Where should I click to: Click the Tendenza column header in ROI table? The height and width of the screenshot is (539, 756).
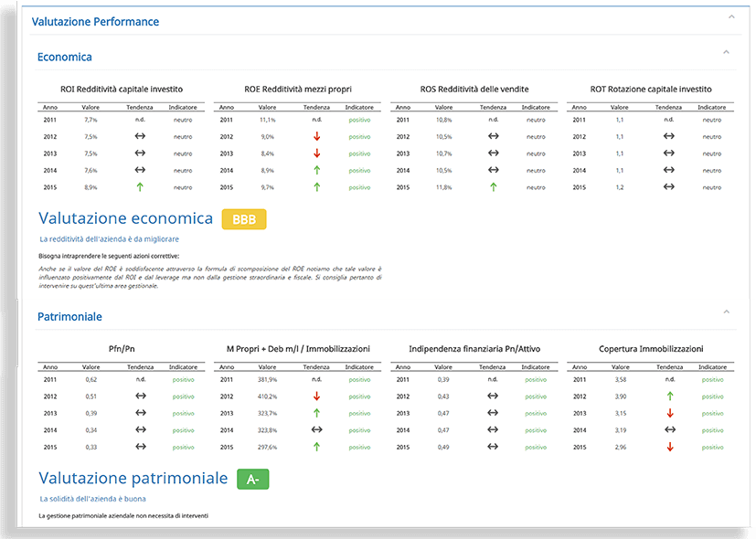(x=140, y=108)
